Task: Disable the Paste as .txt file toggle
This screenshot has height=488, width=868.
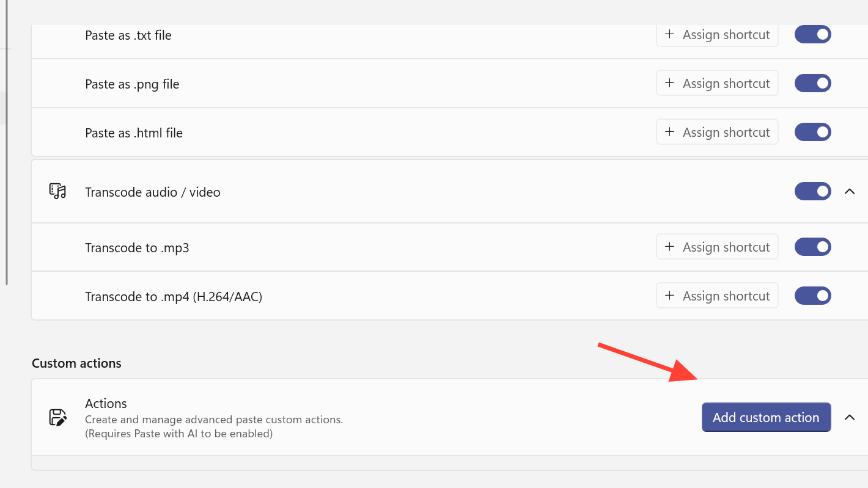Action: 812,35
